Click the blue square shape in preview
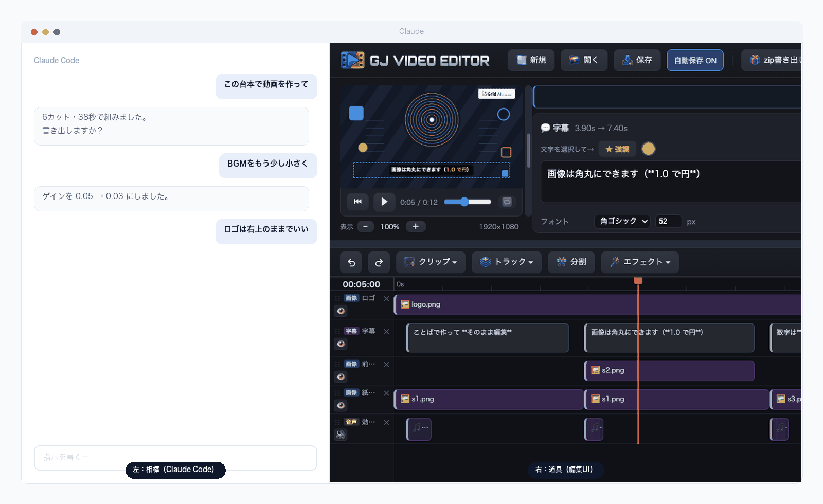The image size is (823, 504). click(x=356, y=113)
